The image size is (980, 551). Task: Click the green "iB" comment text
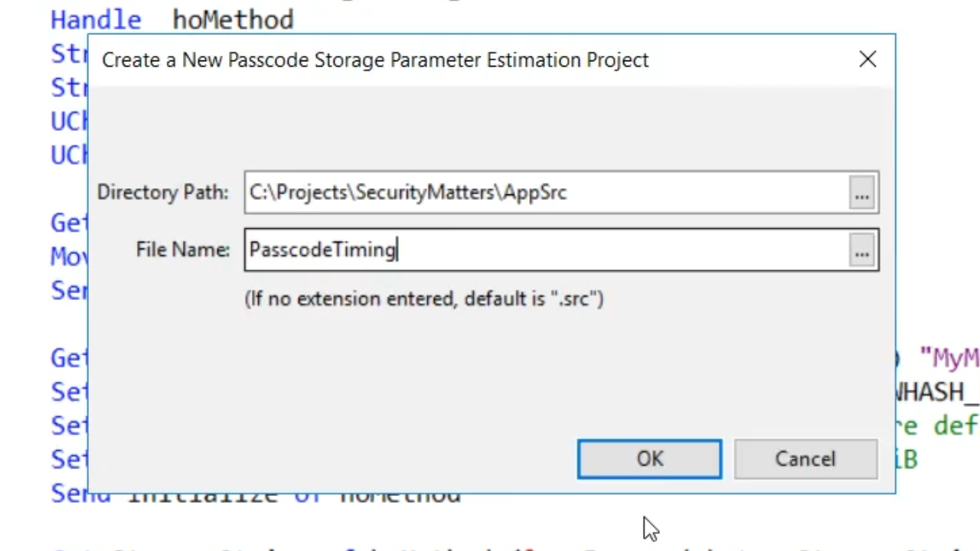click(x=907, y=459)
